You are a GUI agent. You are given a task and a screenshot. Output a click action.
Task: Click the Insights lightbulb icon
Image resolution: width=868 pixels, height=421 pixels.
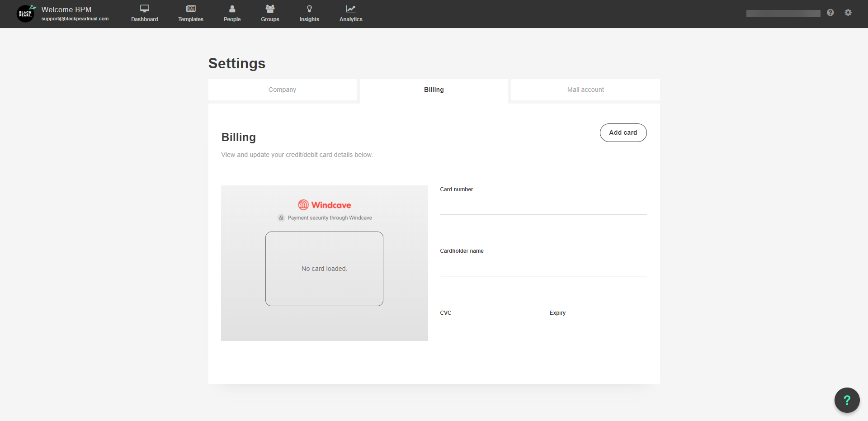pos(309,9)
